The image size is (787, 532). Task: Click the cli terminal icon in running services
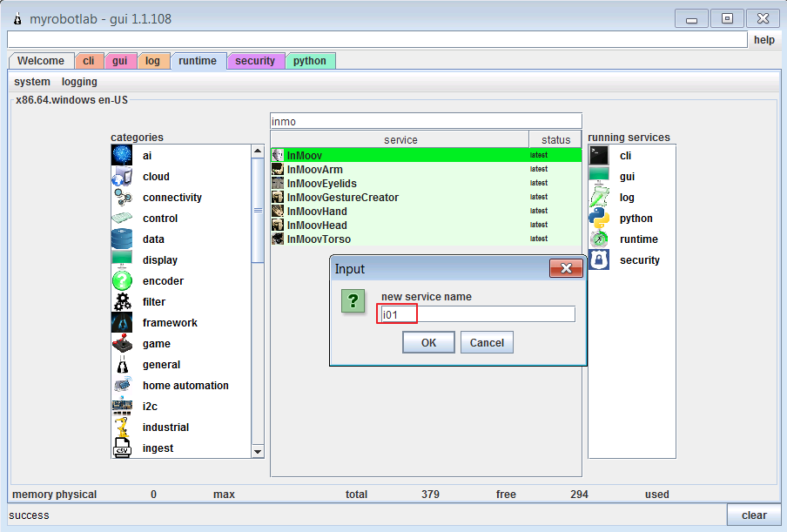coord(599,156)
